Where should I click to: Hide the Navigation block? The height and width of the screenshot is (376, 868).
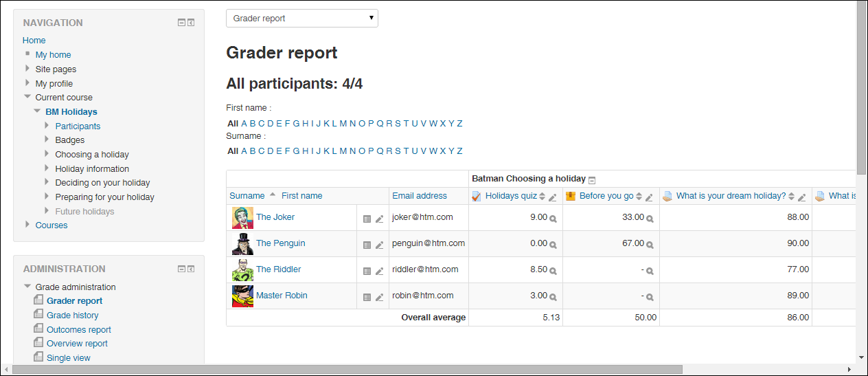[x=181, y=23]
